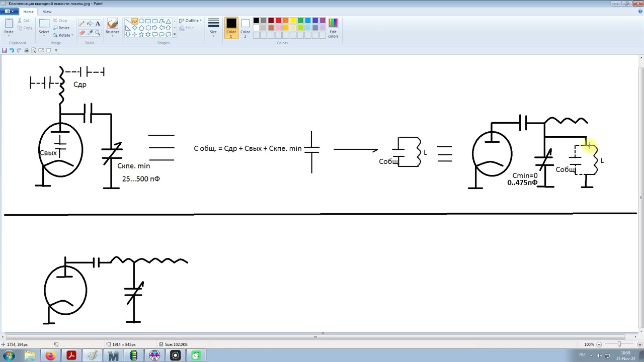644x362 pixels.
Task: Pick the red color swatch
Action: 278,21
